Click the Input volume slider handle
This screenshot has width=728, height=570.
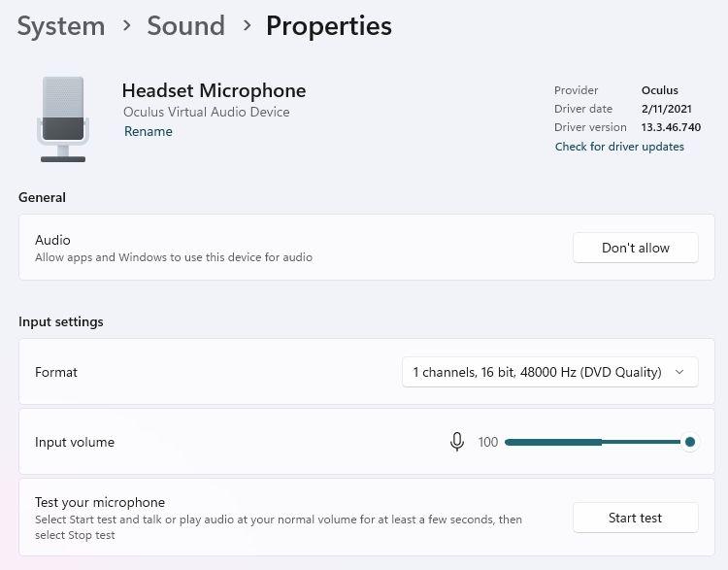(x=690, y=442)
